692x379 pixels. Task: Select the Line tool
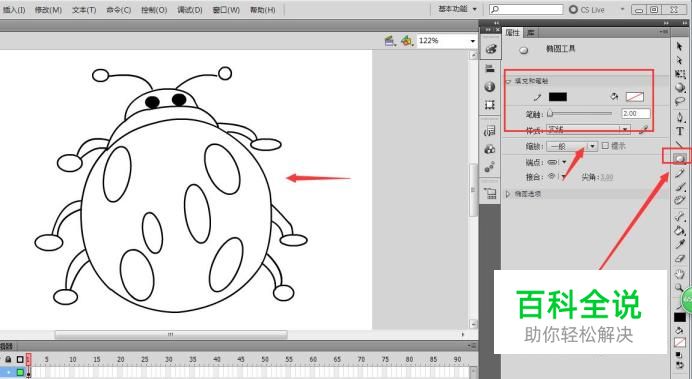(680, 144)
